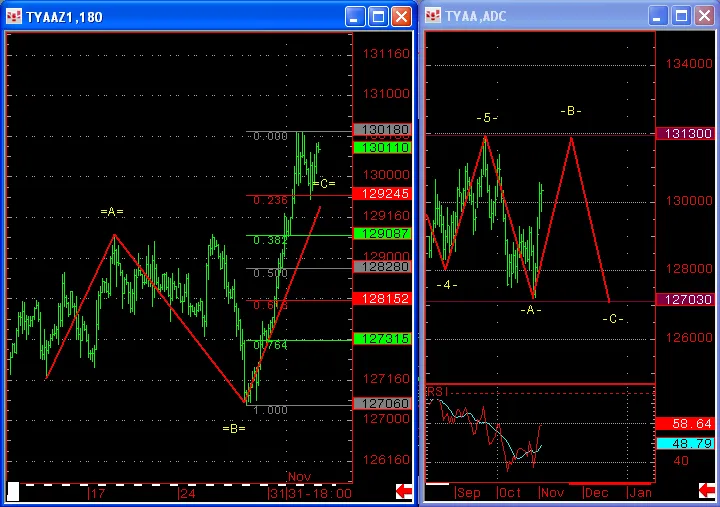Minimize the TYAAZ1,180 chart window
The width and height of the screenshot is (720, 507).
point(357,17)
